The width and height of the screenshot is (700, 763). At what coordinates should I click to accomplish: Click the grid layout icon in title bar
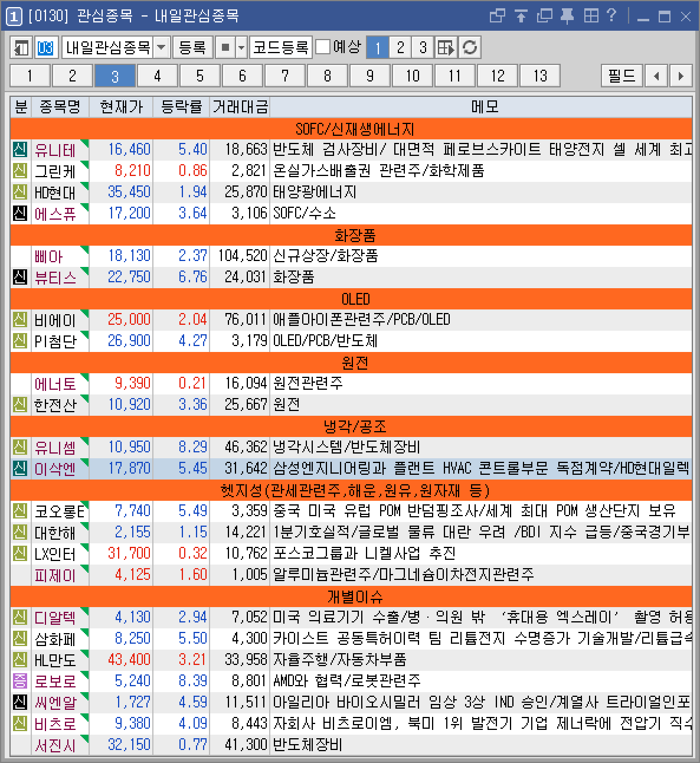(591, 16)
